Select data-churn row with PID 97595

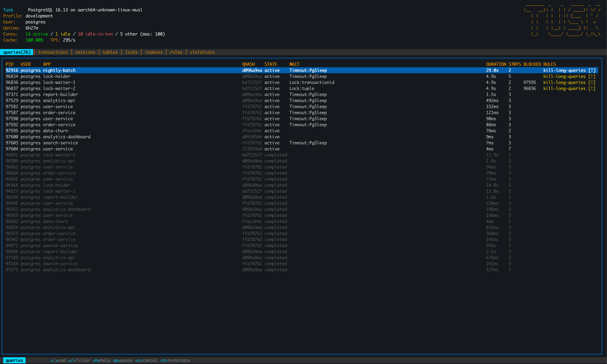[302, 131]
